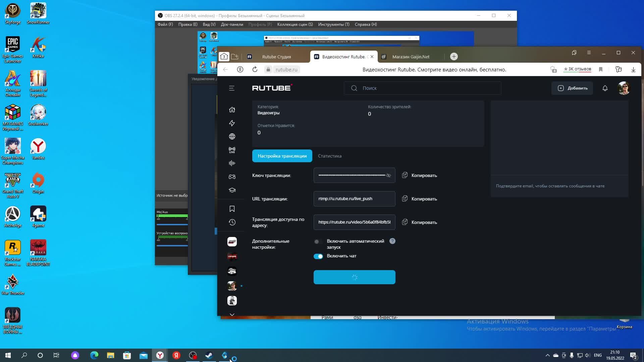This screenshot has width=644, height=362.
Task: Expand subscriptions list with chevron down
Action: (232, 314)
